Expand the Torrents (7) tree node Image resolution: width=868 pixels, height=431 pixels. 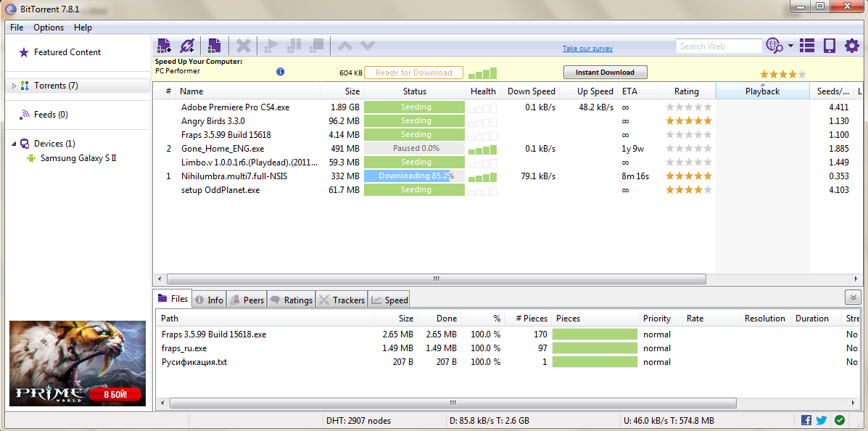(x=14, y=86)
